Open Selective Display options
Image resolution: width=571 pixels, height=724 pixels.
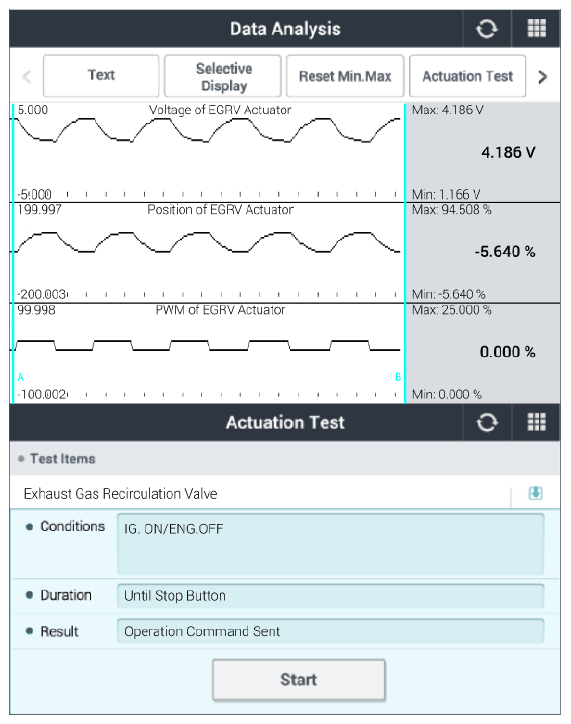(x=223, y=76)
